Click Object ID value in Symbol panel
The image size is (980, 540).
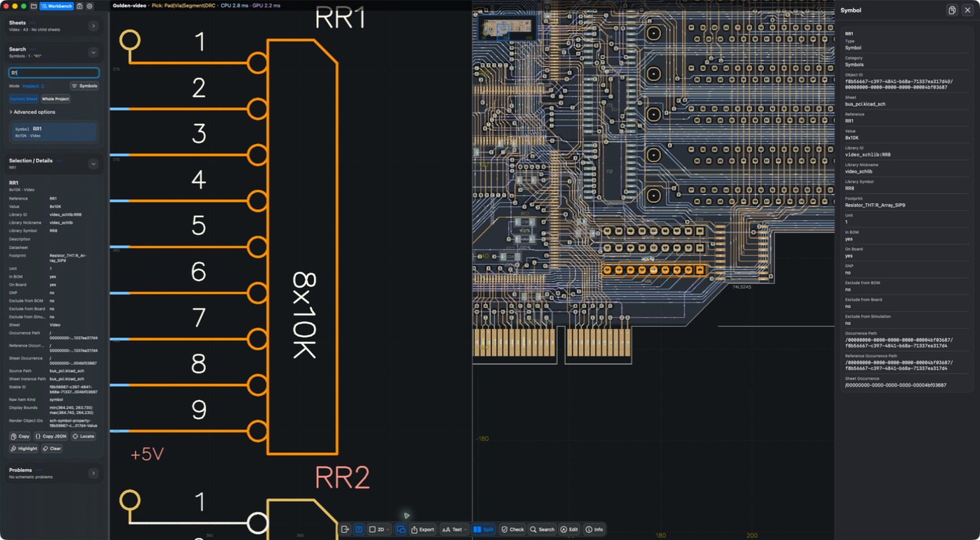pyautogui.click(x=899, y=84)
